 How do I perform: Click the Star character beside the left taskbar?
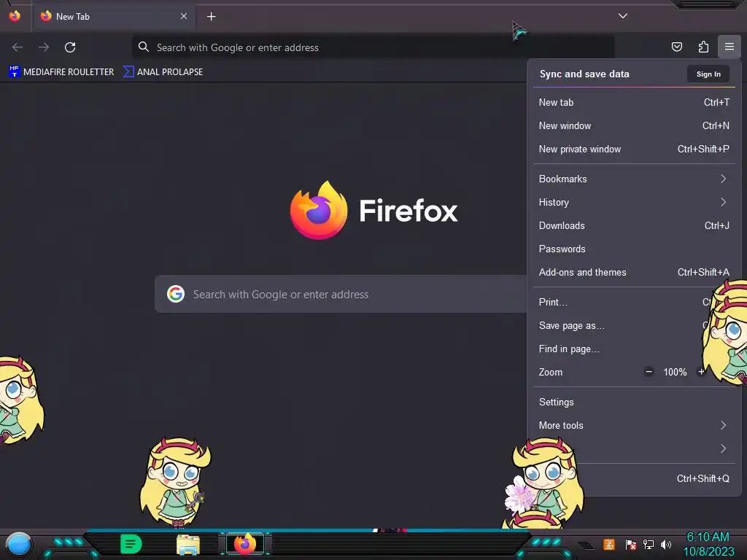(x=174, y=483)
